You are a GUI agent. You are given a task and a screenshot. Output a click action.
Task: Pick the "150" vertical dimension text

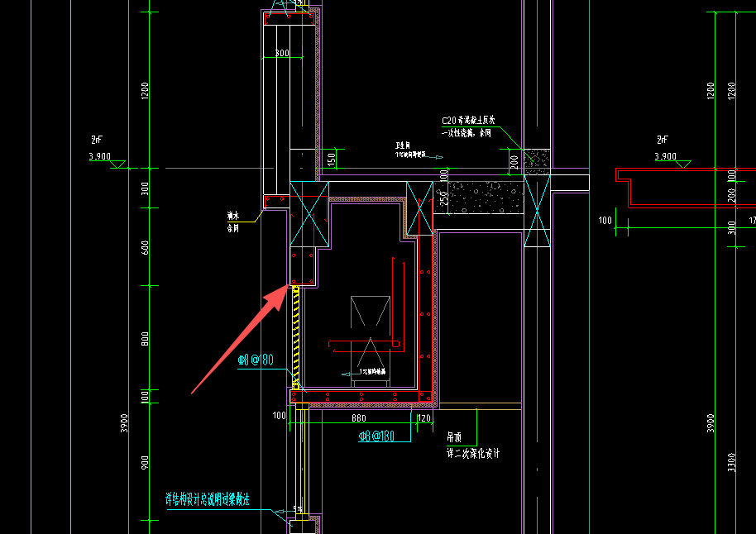[x=331, y=159]
